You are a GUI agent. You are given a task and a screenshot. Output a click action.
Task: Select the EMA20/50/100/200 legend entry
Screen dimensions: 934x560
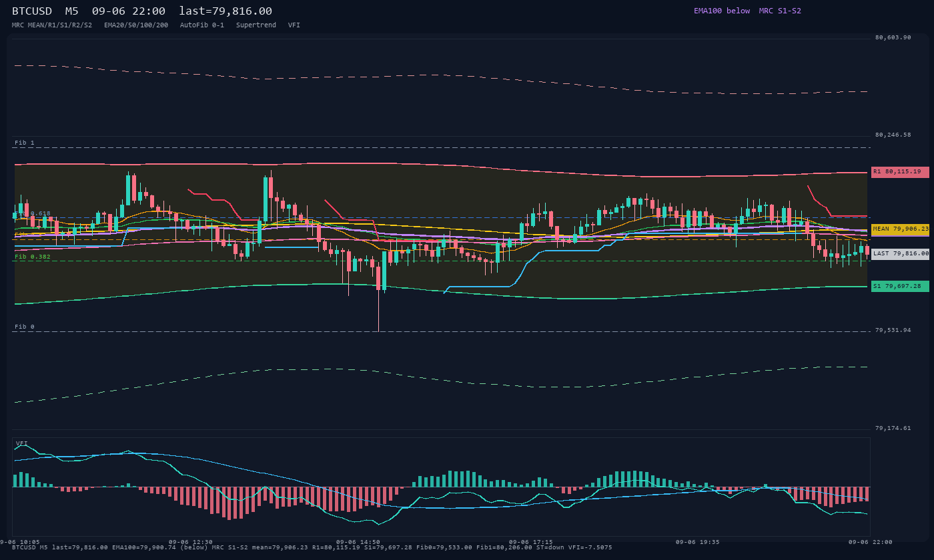tap(136, 25)
